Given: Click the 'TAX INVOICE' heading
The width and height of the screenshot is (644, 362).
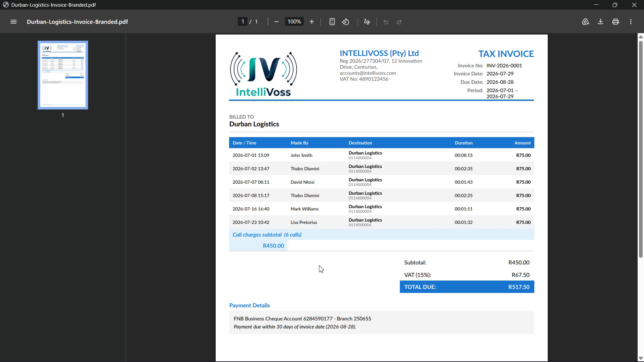Looking at the screenshot, I should 506,54.
